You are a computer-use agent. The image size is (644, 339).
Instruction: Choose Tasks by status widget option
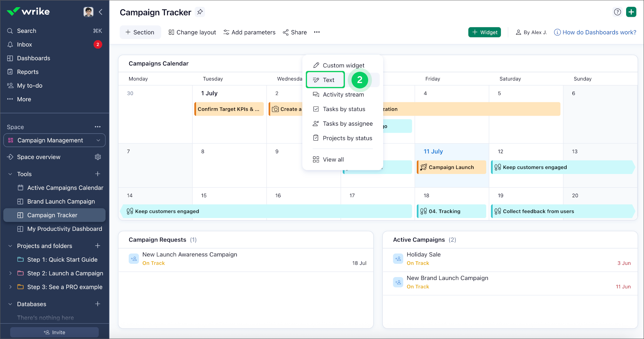coord(343,109)
